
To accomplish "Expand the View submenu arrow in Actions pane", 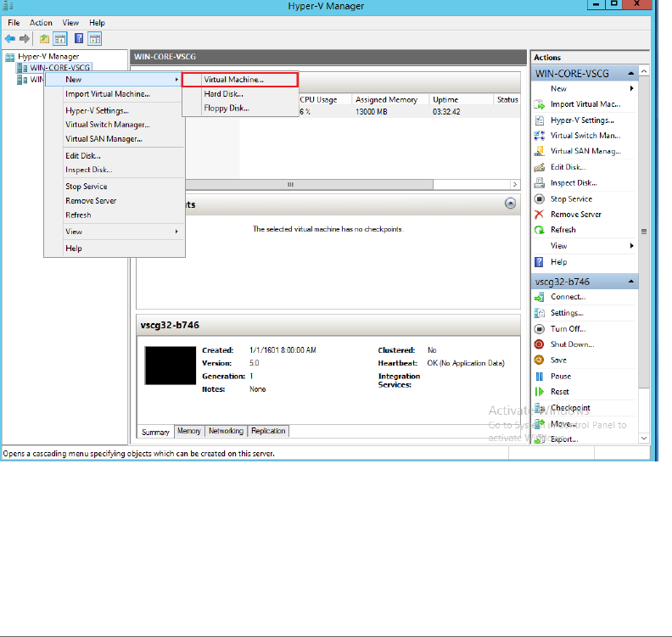I will pyautogui.click(x=632, y=245).
